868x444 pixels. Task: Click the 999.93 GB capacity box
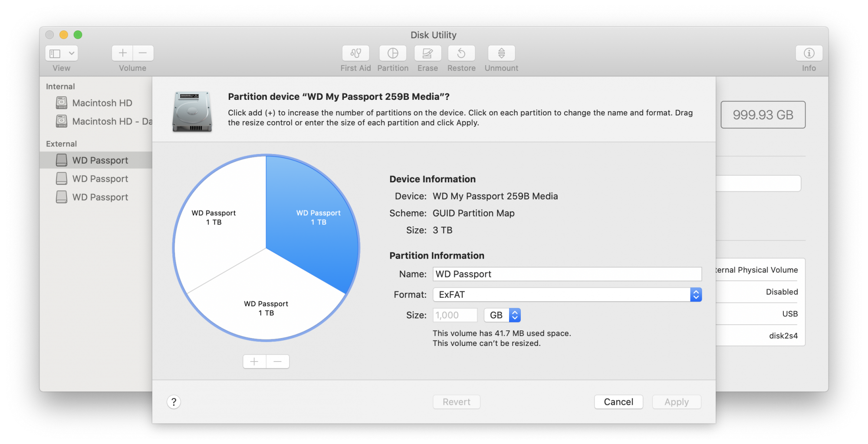click(x=763, y=115)
